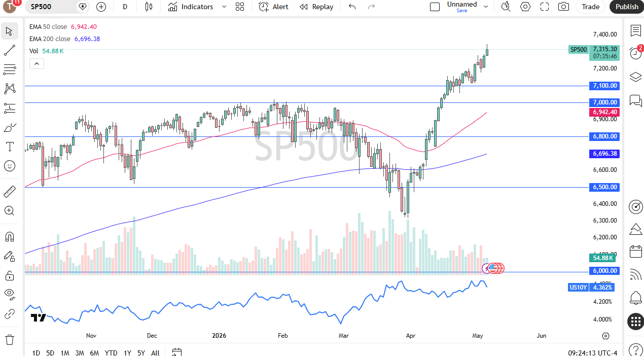Lock all drawing tools
The image size is (644, 356).
point(9,275)
